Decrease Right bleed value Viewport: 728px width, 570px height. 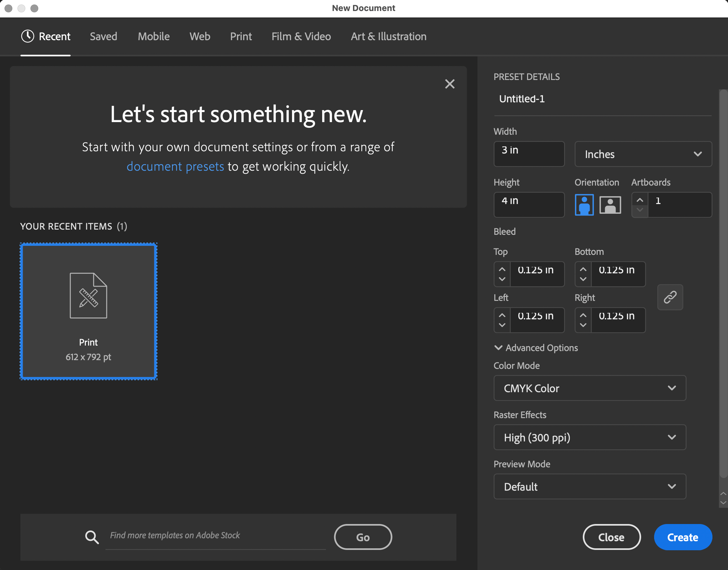583,325
